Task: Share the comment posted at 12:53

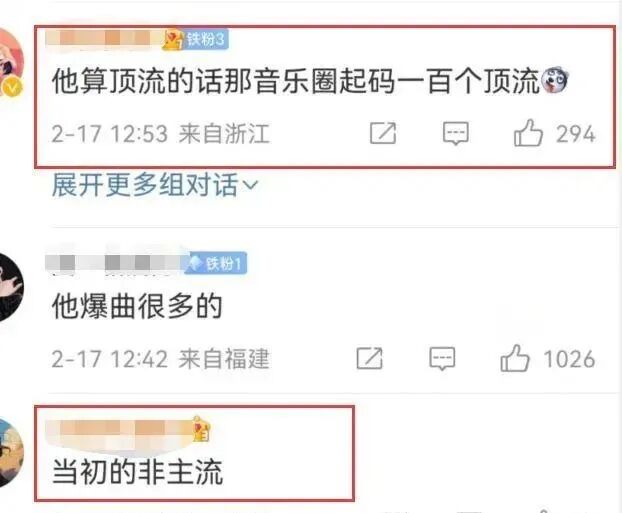Action: click(383, 133)
